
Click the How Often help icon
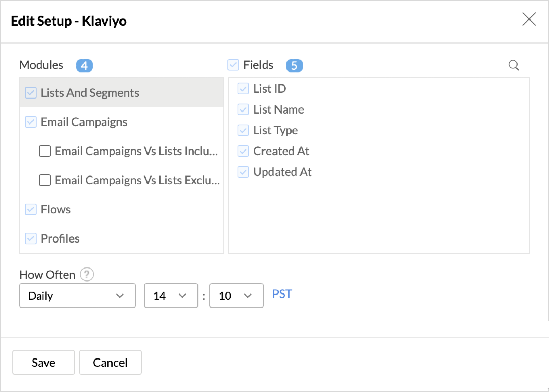point(87,274)
